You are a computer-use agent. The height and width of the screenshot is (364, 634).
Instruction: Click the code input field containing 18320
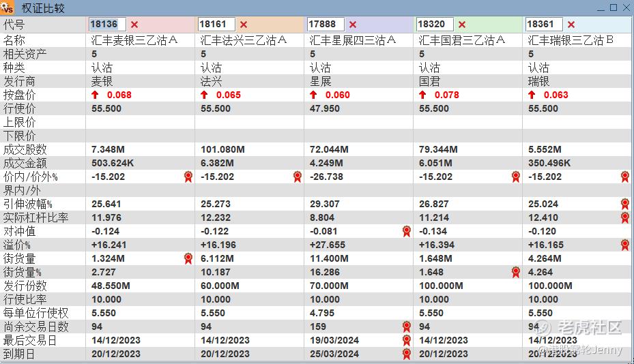(x=435, y=25)
